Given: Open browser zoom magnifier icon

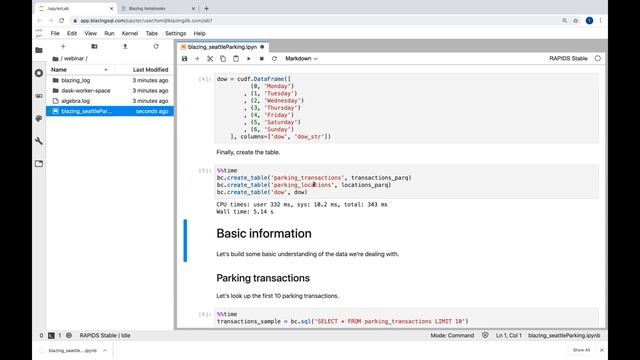Looking at the screenshot, I should pos(564,20).
